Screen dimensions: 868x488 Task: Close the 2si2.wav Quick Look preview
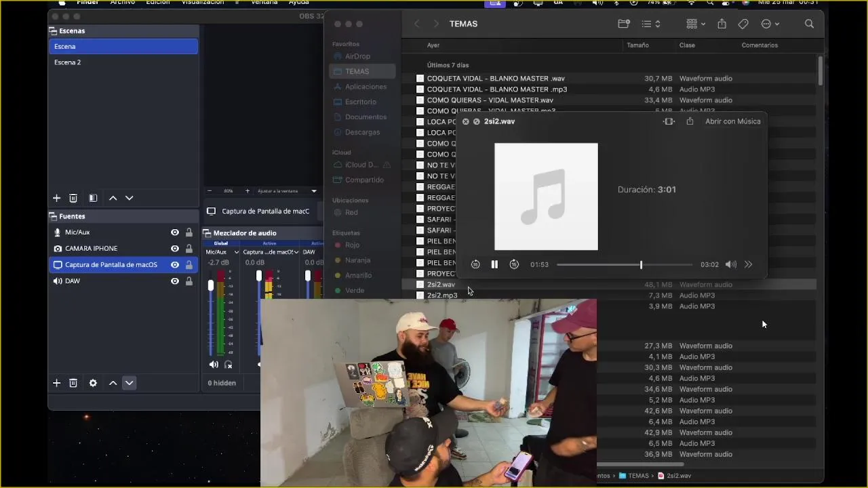[465, 121]
